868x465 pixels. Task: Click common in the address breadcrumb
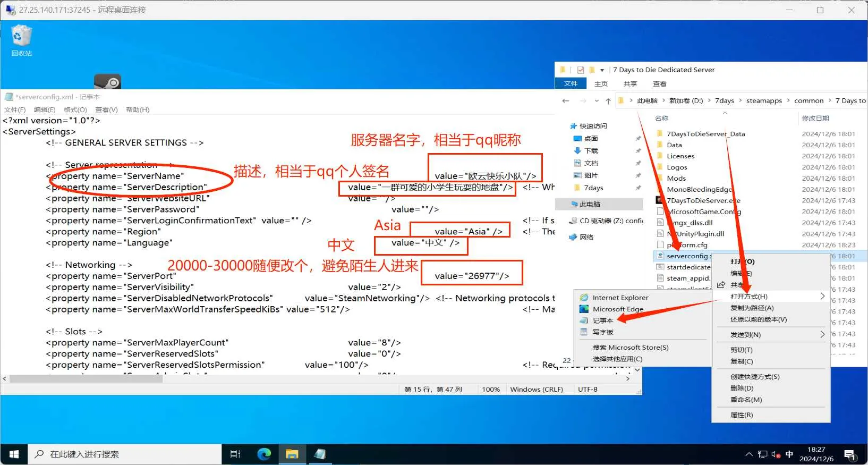[809, 101]
